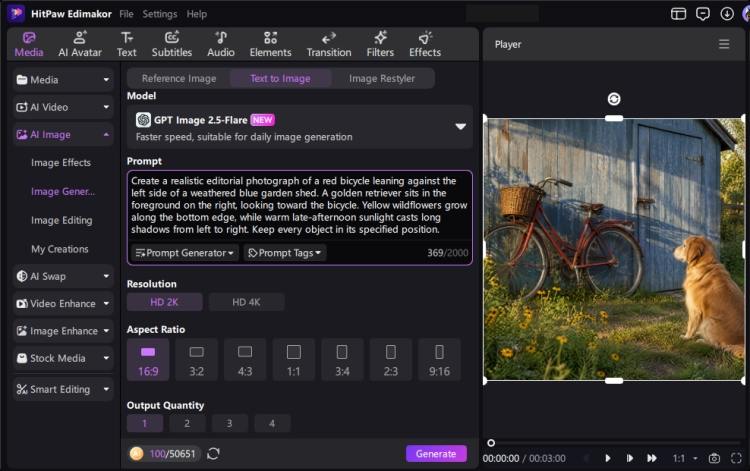The image size is (750, 471).
Task: Expand the Video Enhance section
Action: point(63,304)
